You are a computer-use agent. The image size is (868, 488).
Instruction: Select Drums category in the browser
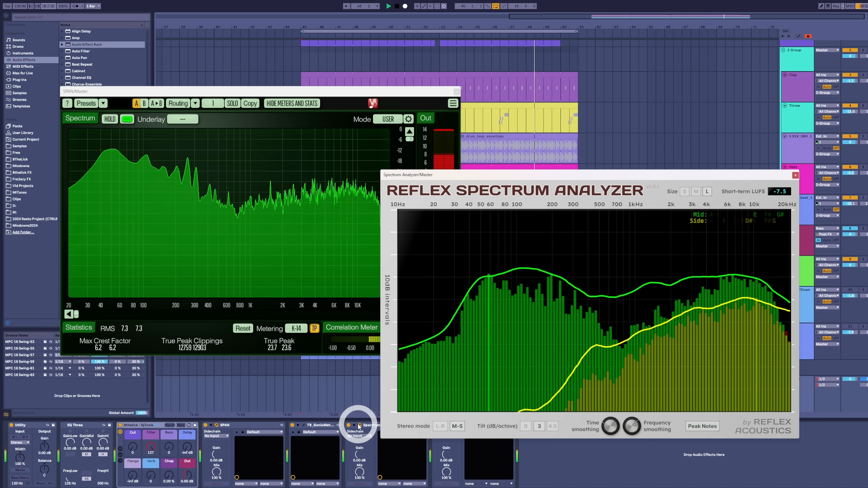point(18,46)
